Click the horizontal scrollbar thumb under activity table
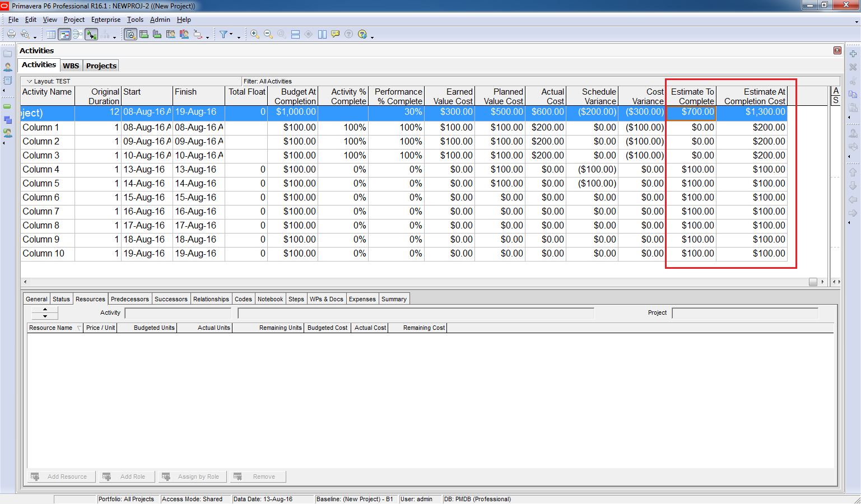861x504 pixels. tap(813, 282)
